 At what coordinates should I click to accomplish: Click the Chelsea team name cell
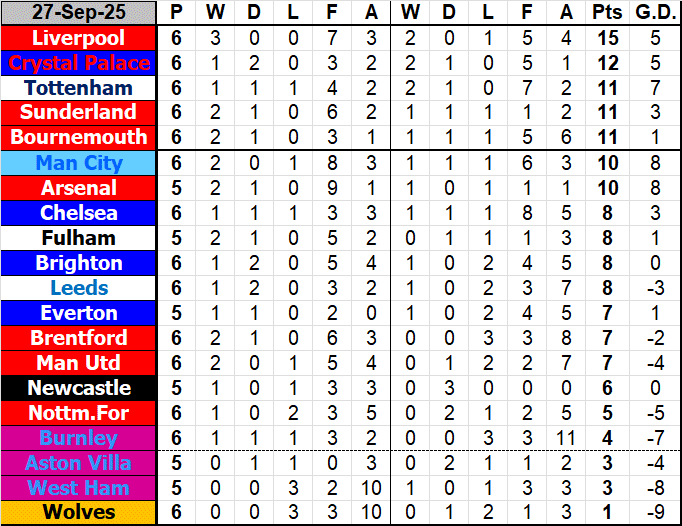click(79, 213)
